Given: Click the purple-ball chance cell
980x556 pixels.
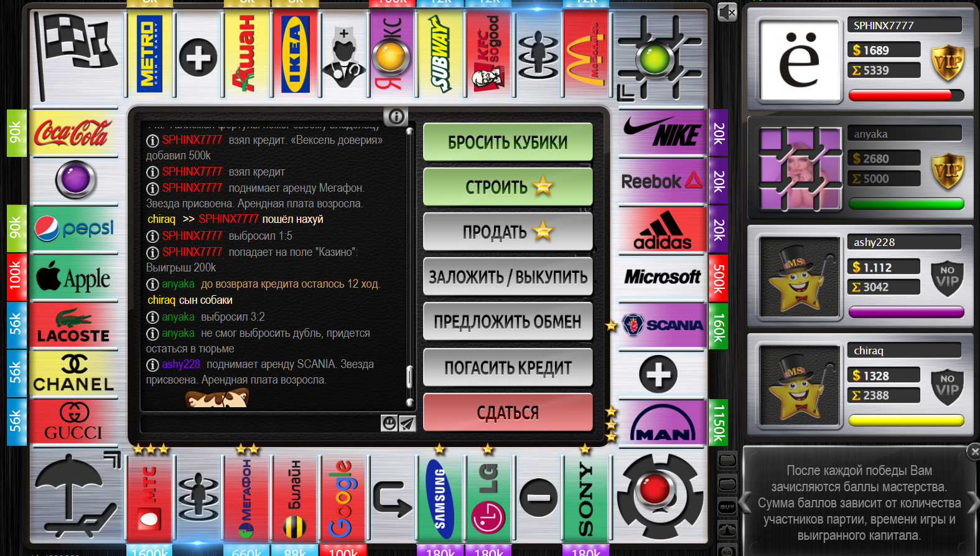Looking at the screenshot, I should pos(75,179).
